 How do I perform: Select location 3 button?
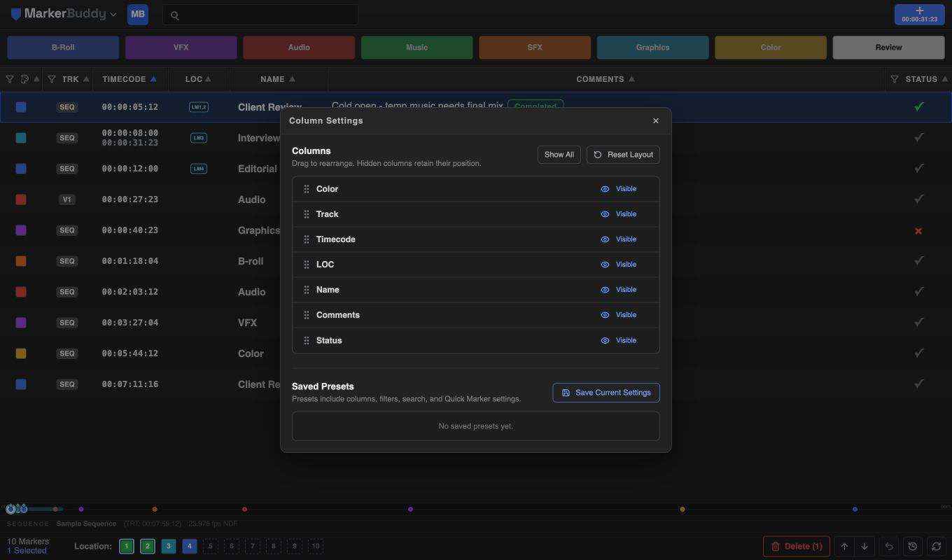(x=169, y=547)
